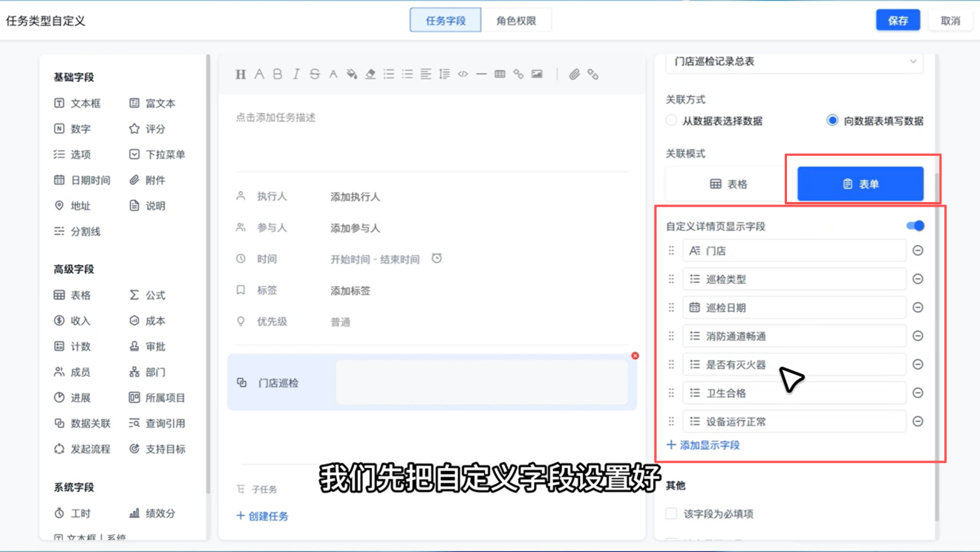Screen dimensions: 980x552
Task: Insert a bulleted list
Action: [408, 74]
